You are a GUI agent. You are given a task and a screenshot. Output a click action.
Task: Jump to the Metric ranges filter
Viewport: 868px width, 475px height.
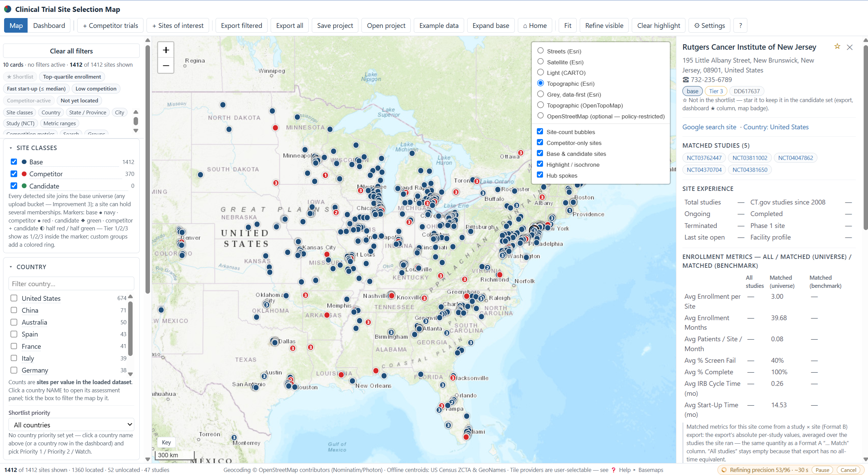pos(59,124)
